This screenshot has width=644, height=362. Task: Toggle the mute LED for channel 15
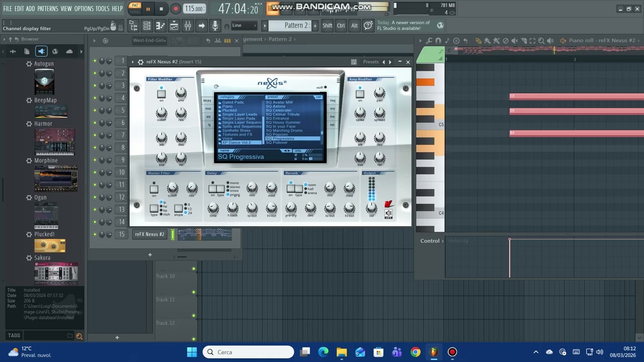95,234
